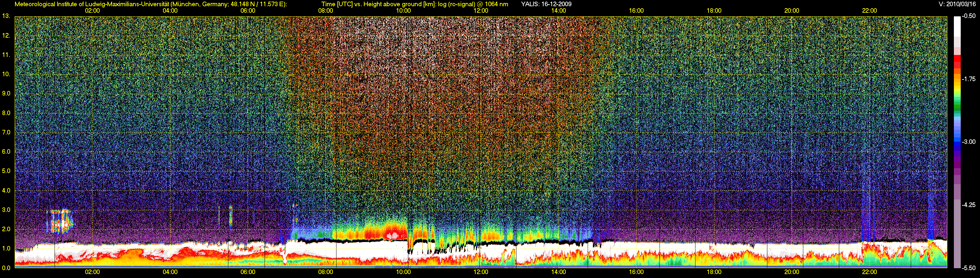Click the '9.0' height axis label

[6, 93]
